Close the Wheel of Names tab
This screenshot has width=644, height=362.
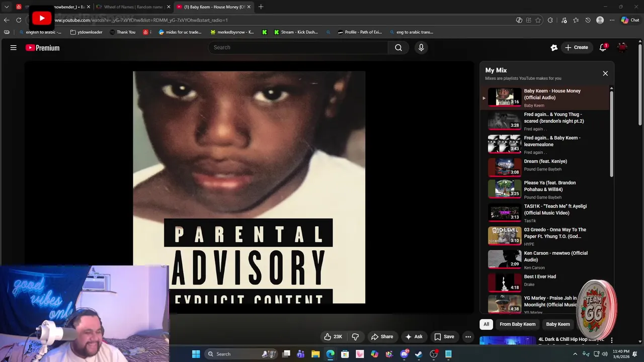169,7
